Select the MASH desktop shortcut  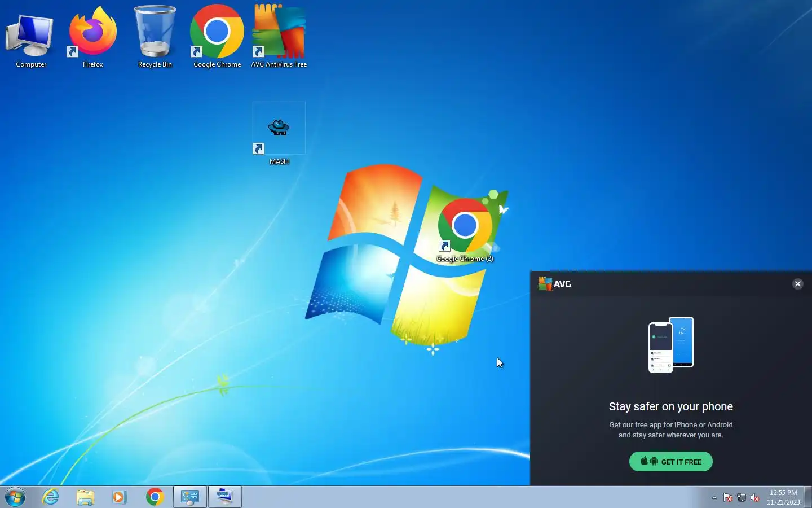279,134
